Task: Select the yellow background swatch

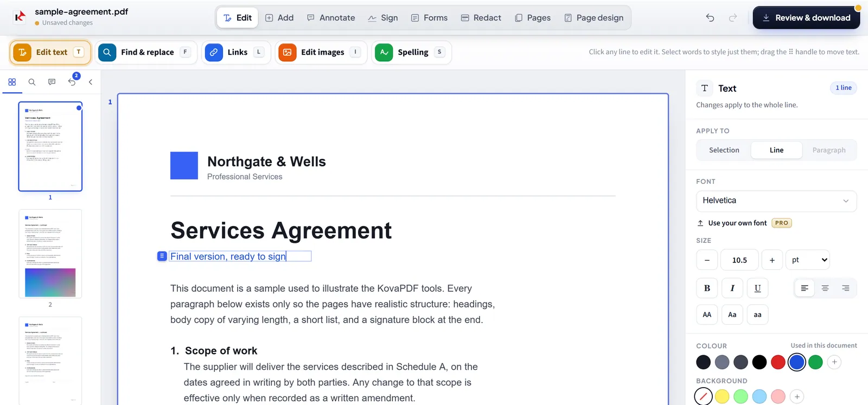Action: coord(722,397)
